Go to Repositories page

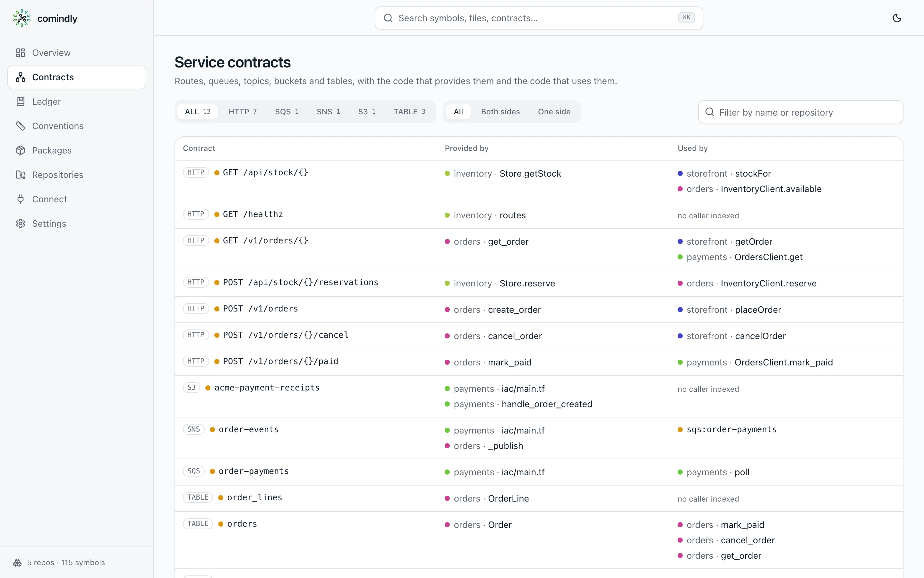tap(77, 175)
